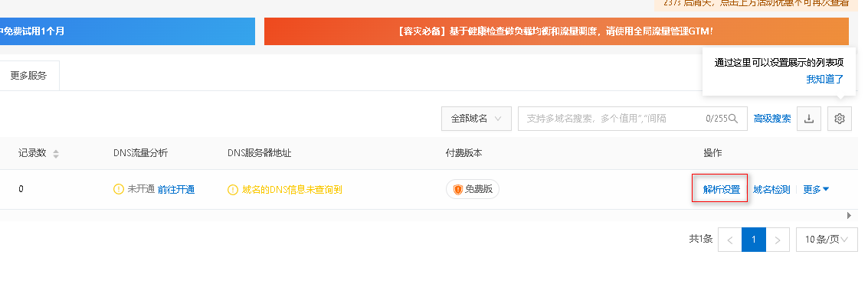Screen dimensions: 868x297
Task: Click the shield icon in 免费版 badge
Action: tap(458, 189)
